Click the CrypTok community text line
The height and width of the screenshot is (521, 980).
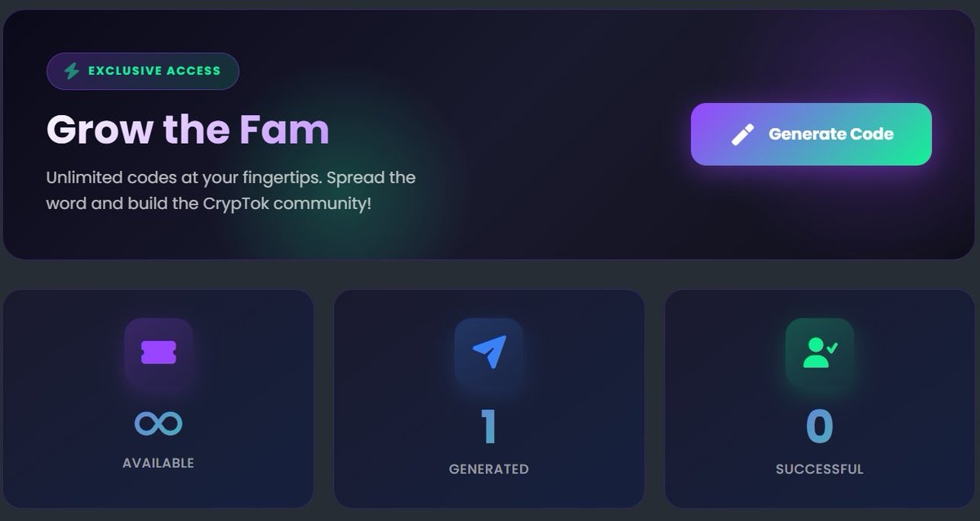pos(208,202)
